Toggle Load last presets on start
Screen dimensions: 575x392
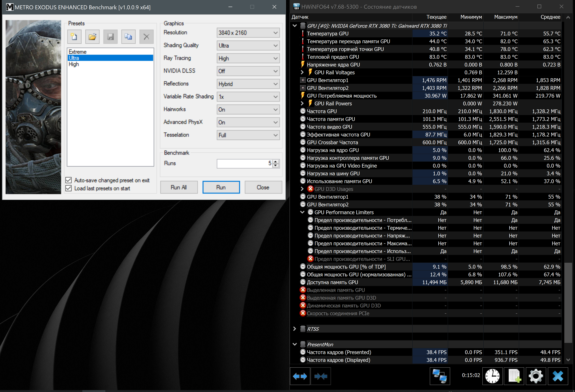pos(69,188)
